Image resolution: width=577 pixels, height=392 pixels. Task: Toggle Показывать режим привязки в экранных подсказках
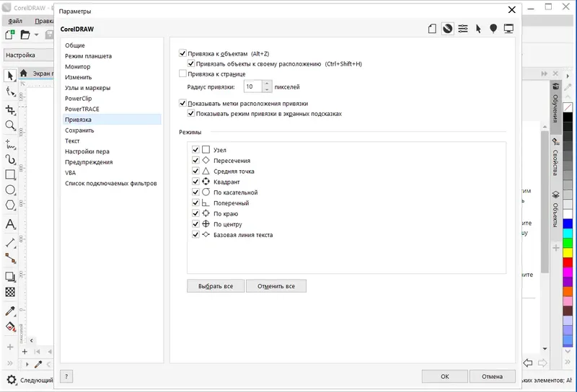coord(190,113)
